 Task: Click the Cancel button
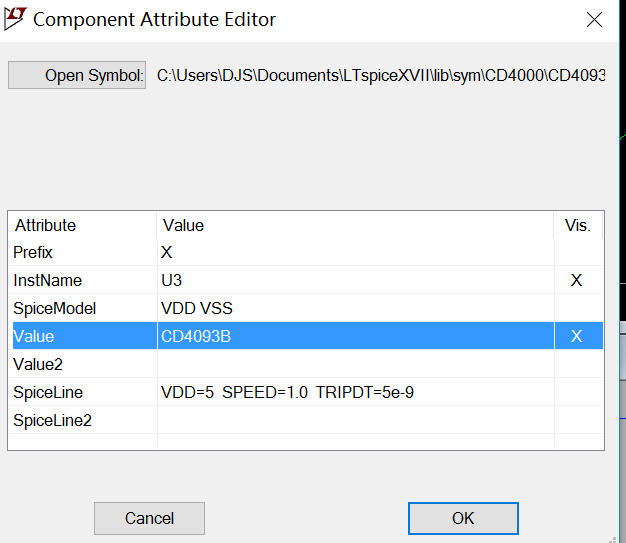coord(149,518)
